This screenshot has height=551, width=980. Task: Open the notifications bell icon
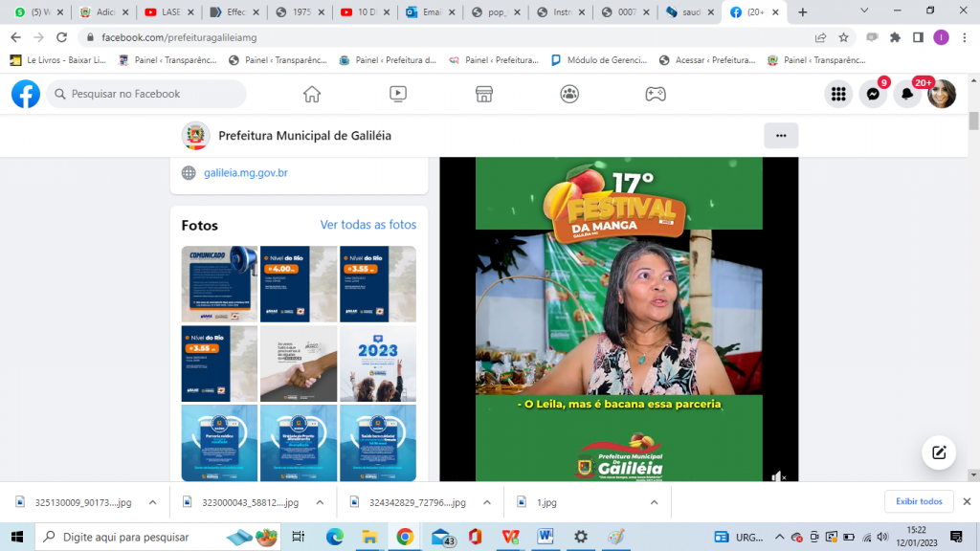click(907, 94)
